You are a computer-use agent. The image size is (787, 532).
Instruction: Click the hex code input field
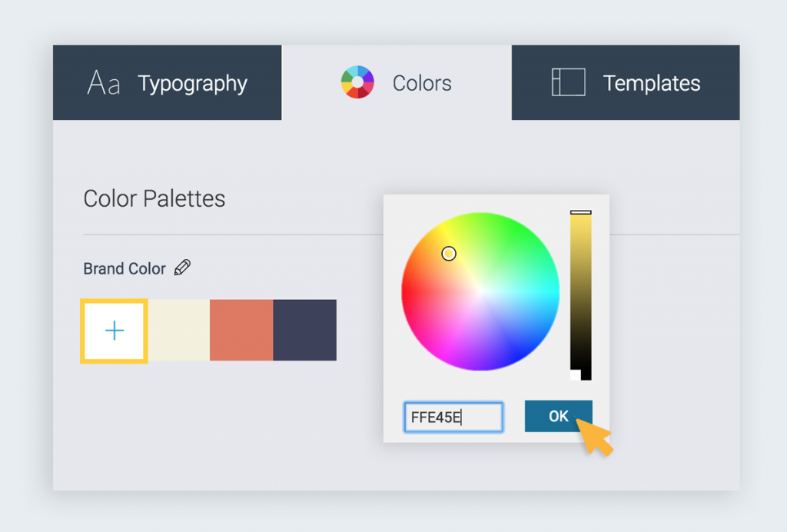453,416
